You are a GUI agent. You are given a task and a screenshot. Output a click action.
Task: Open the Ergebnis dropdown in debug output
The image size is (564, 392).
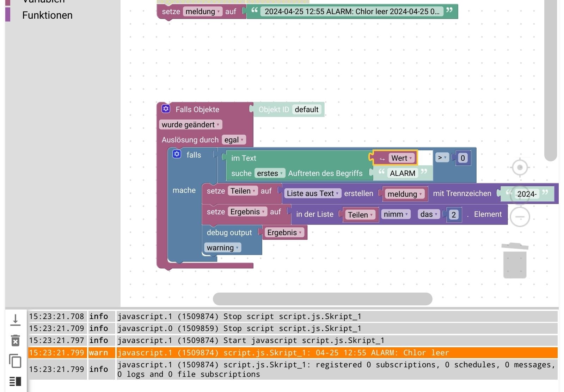(284, 232)
